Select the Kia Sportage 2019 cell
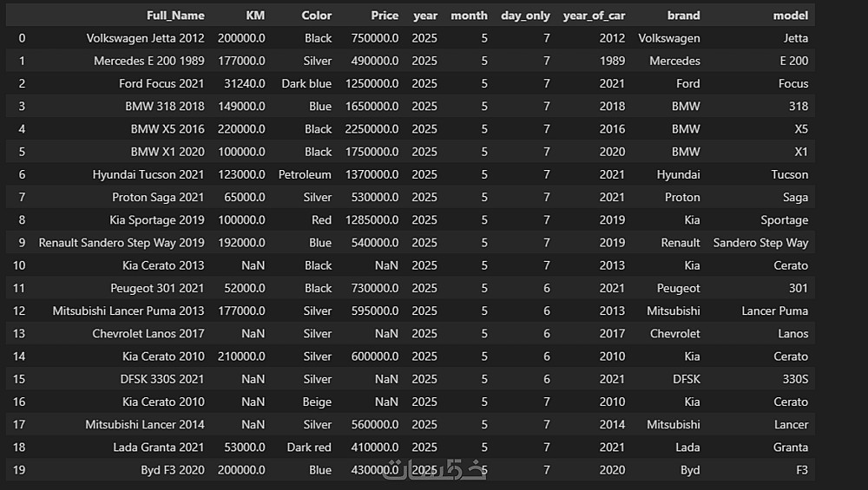Image resolution: width=868 pixels, height=490 pixels. (156, 219)
